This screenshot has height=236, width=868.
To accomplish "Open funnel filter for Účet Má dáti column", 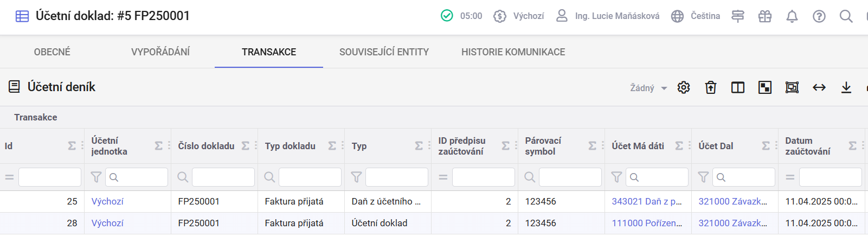I will [616, 177].
